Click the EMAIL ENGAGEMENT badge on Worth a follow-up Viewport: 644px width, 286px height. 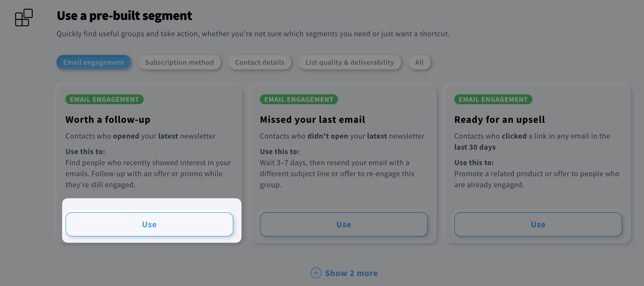coord(104,99)
